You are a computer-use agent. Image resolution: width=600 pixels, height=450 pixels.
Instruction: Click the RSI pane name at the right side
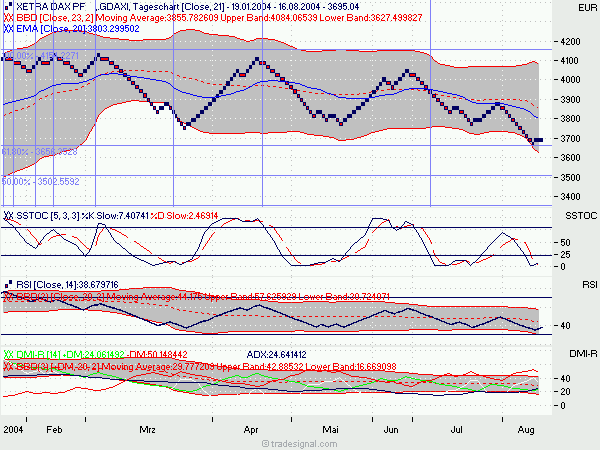pyautogui.click(x=590, y=285)
